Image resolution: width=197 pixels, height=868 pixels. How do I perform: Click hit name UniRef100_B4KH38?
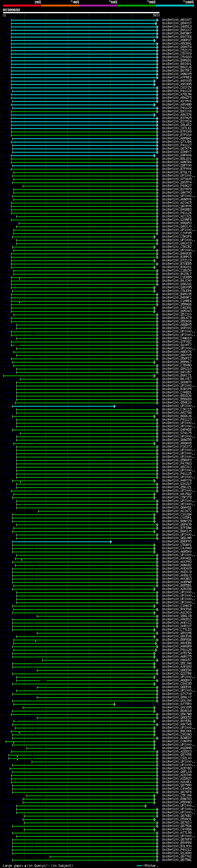click(x=177, y=254)
